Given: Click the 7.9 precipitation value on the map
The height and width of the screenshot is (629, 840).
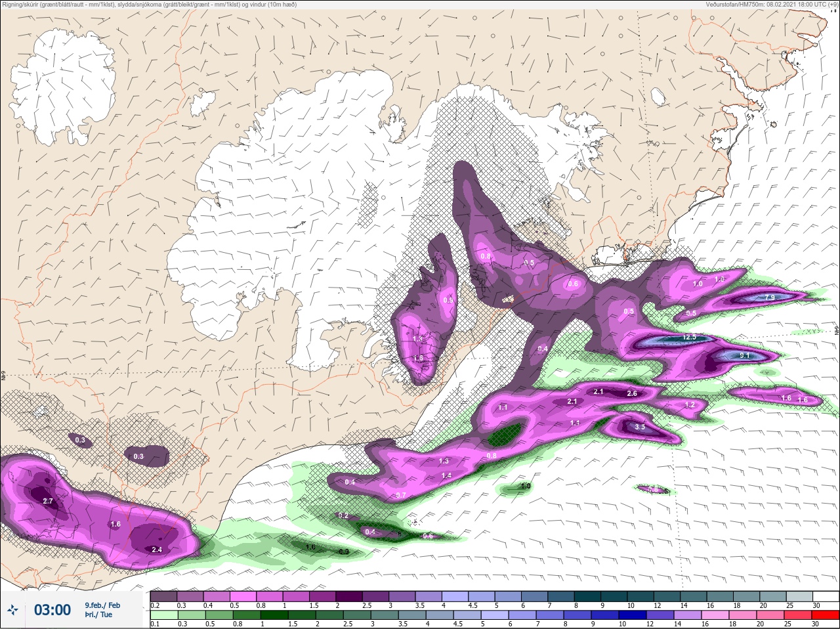Looking at the screenshot, I should coord(770,297).
